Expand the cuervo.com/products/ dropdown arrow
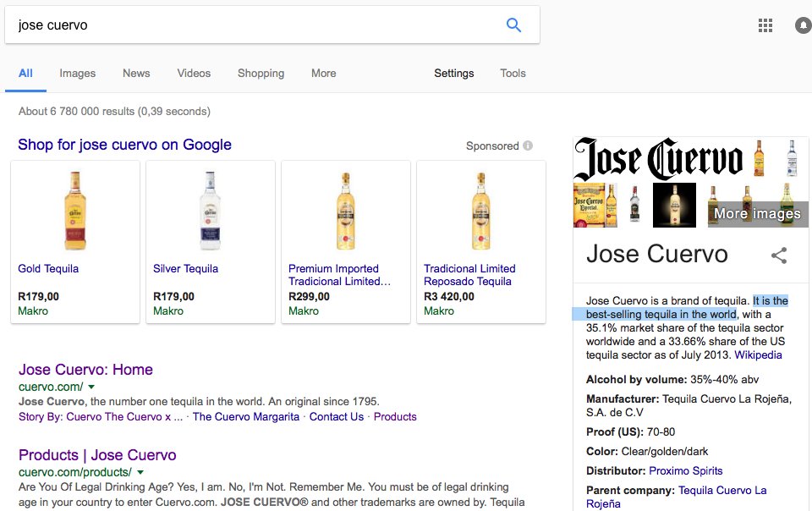 (x=140, y=472)
